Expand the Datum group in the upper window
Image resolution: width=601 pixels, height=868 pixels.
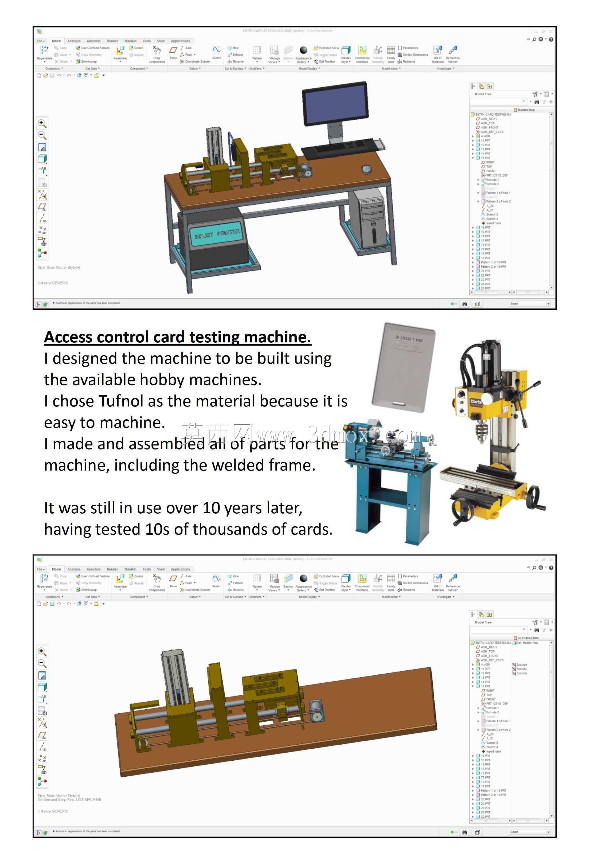pos(195,69)
